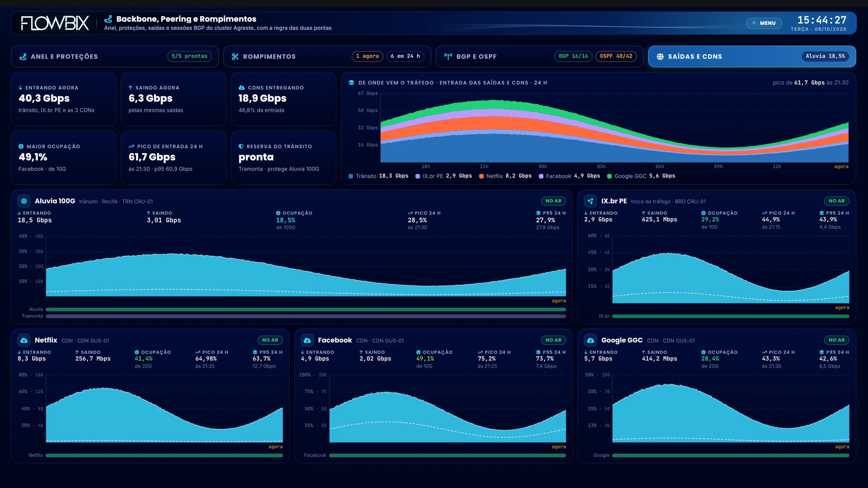Click the '49,1%' ocupação value in Facebook panel
This screenshot has width=868, height=488.
(425, 359)
